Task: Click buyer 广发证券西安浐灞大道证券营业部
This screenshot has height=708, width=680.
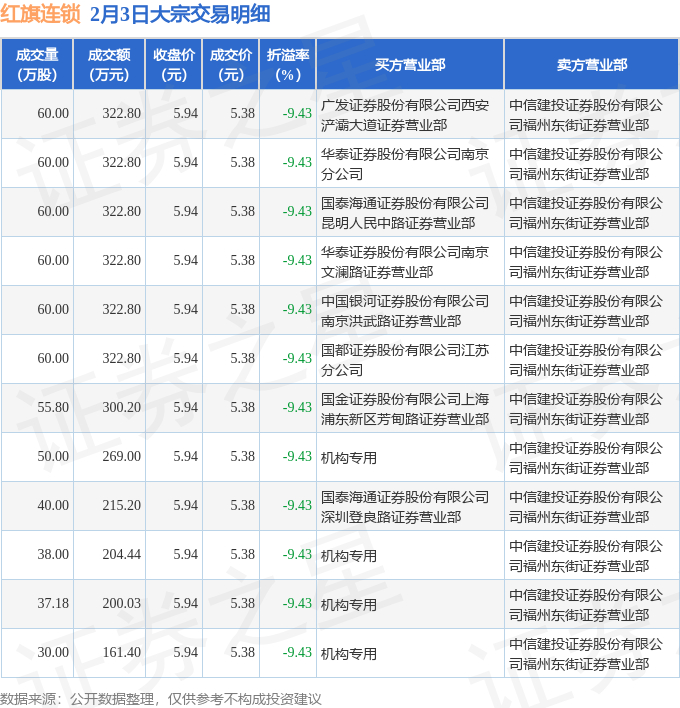Action: (405, 115)
